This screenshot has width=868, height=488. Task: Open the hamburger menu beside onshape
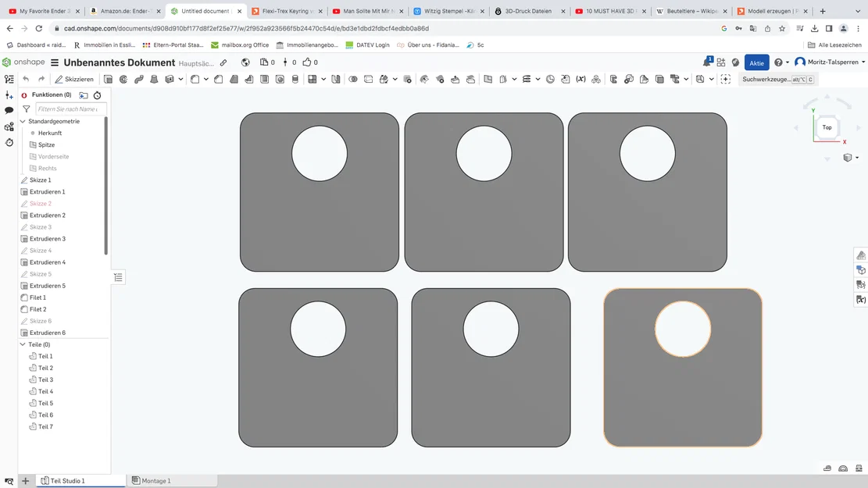pos(55,62)
